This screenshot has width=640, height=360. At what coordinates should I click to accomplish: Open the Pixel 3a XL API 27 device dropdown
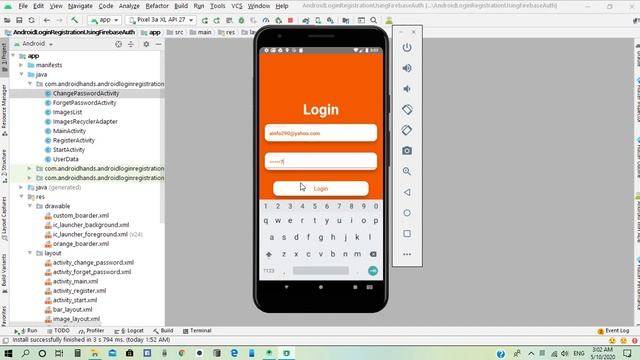(161, 20)
